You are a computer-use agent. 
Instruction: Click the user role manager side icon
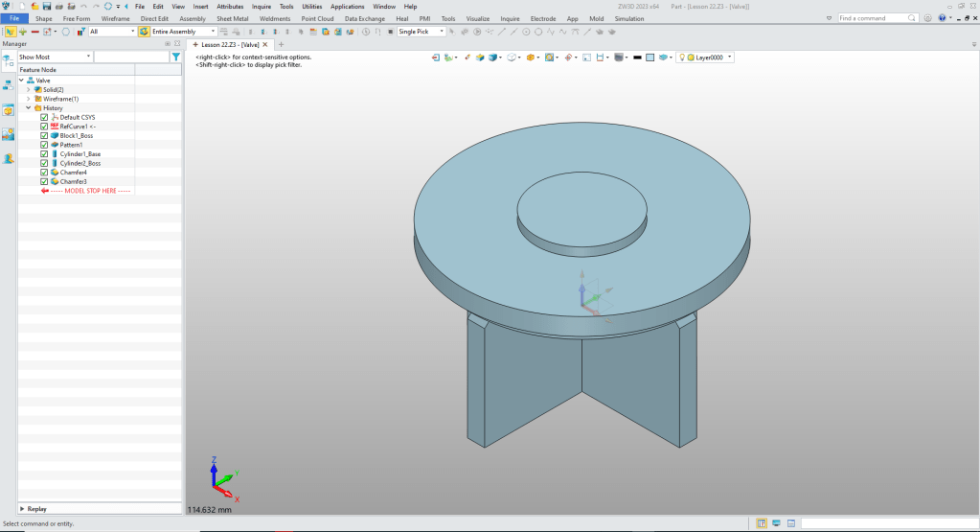coord(8,158)
